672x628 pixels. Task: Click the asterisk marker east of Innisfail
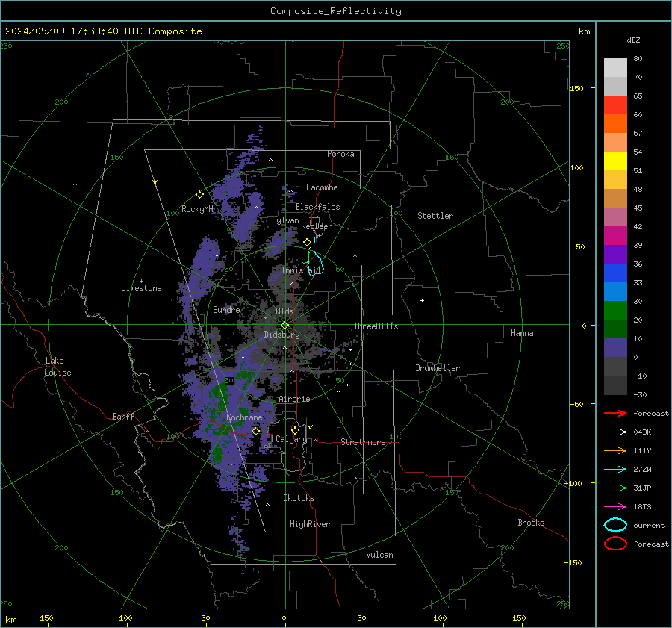(x=355, y=256)
